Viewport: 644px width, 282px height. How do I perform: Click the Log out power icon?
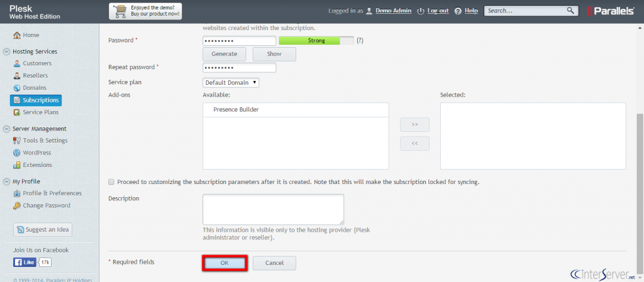click(420, 11)
